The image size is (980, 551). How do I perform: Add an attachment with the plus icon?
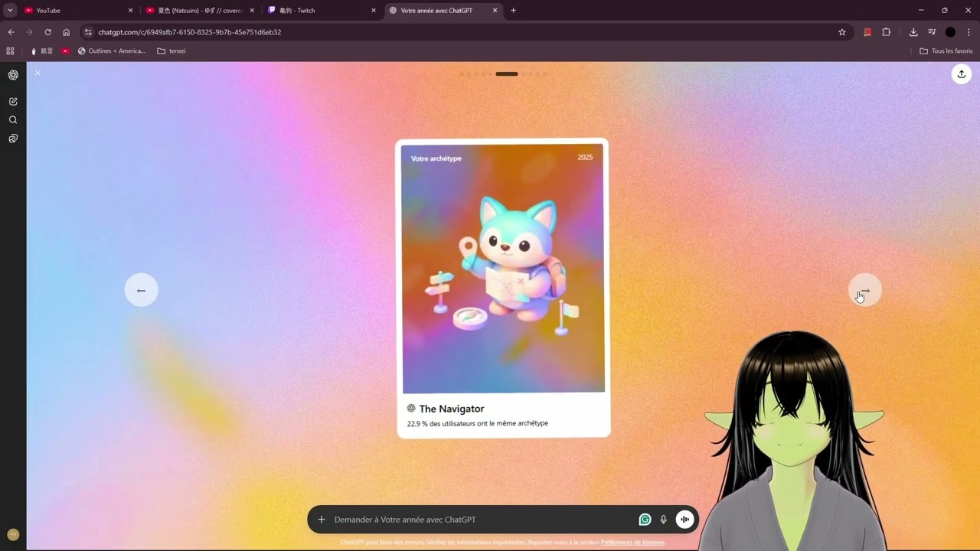pyautogui.click(x=322, y=520)
